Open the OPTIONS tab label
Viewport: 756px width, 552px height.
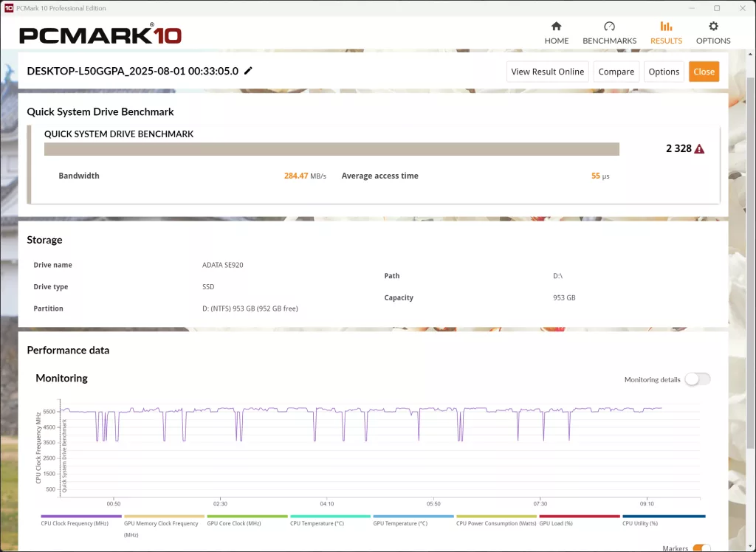(713, 41)
